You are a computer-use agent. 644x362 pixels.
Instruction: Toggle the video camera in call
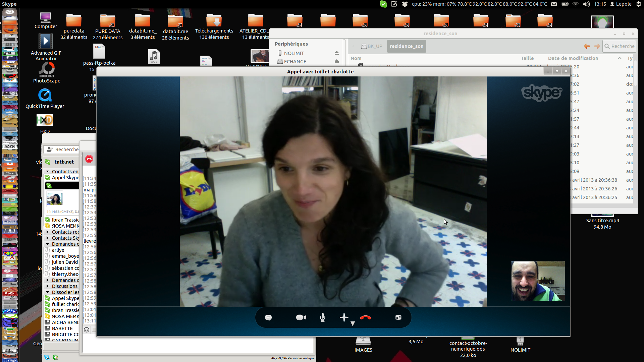(301, 317)
